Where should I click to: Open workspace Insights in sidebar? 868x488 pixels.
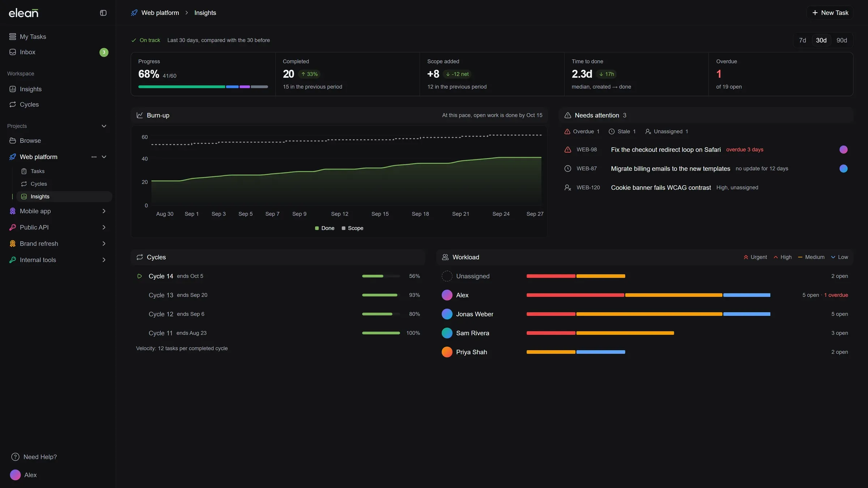[x=58, y=89]
